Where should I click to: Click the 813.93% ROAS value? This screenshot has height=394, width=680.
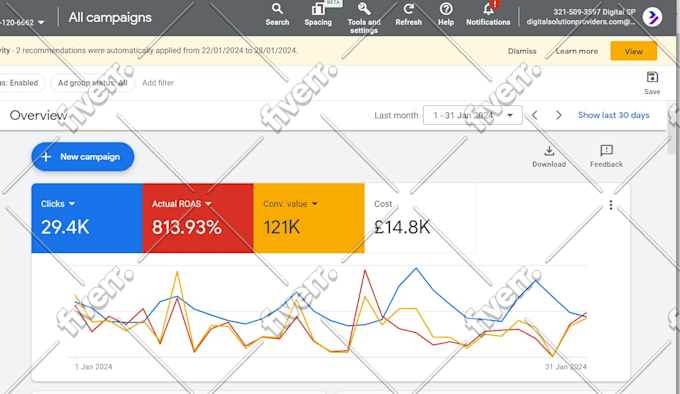click(186, 227)
